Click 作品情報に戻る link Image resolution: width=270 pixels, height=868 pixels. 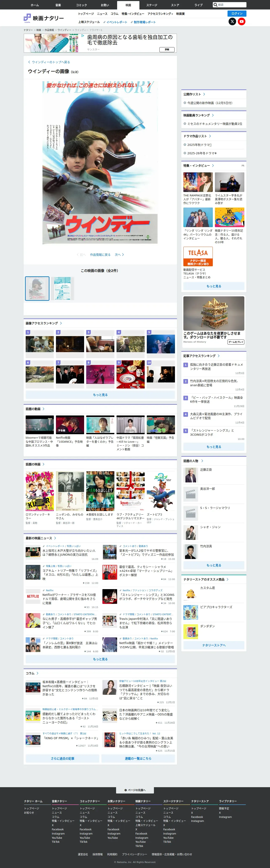tap(100, 255)
